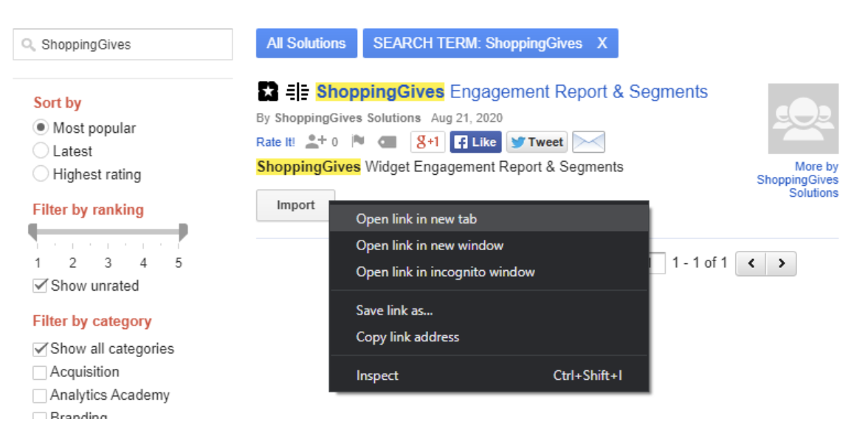
Task: Share via Google +1 button
Action: click(x=428, y=142)
